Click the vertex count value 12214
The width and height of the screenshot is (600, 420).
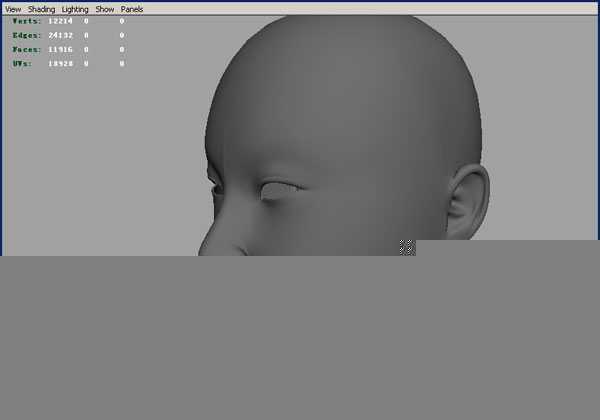tap(60, 21)
